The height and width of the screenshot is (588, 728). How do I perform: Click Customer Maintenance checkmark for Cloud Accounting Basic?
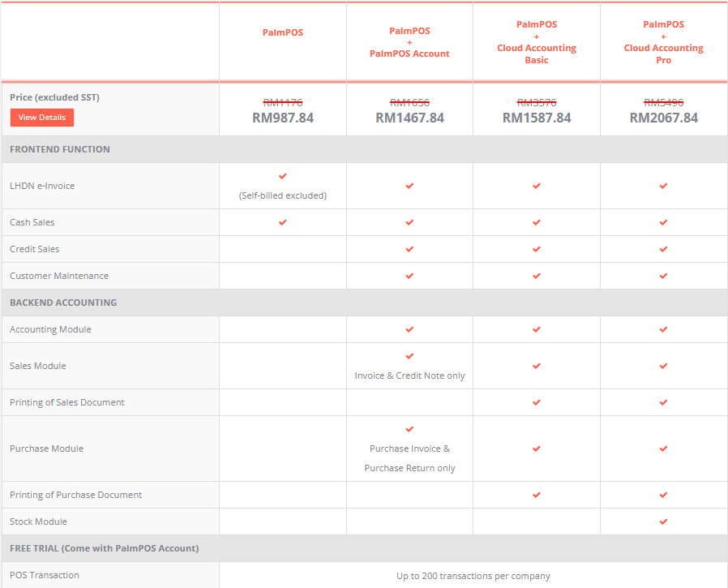(537, 276)
